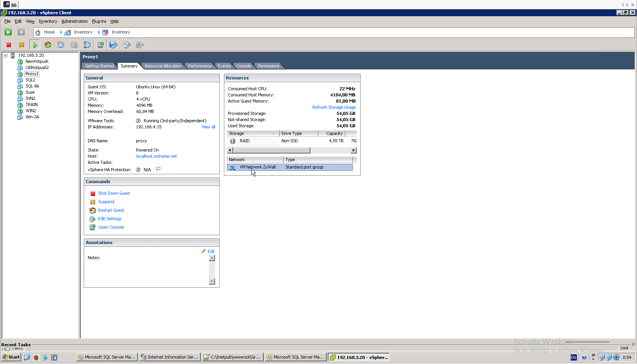Select the NewVotpusk virtual machine
The width and height of the screenshot is (637, 364).
click(x=37, y=62)
